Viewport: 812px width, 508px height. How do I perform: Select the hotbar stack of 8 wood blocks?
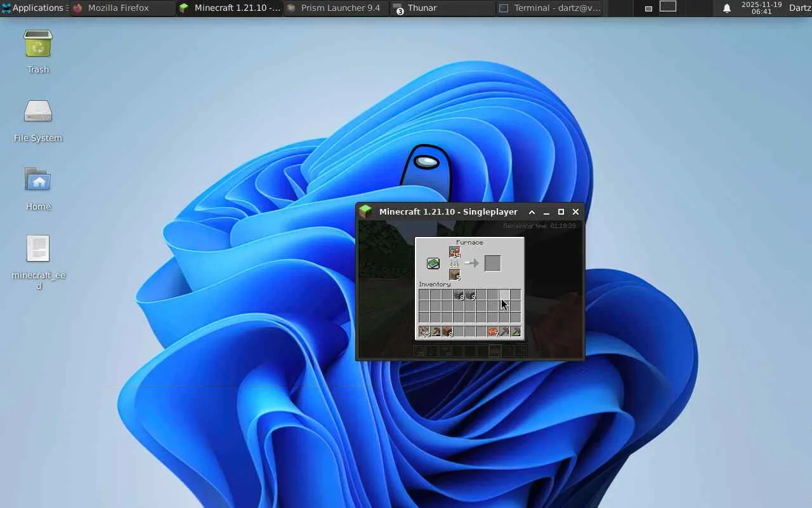[447, 331]
